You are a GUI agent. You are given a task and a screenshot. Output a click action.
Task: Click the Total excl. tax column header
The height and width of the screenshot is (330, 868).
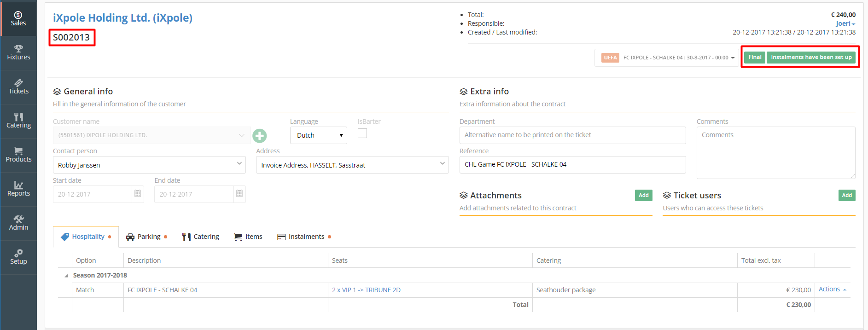tap(776, 261)
